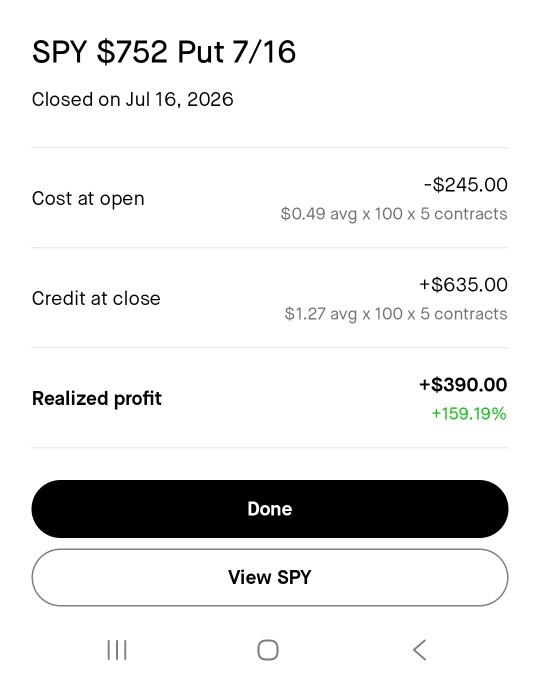The image size is (540, 680).
Task: Select the Realized profit label
Action: [97, 398]
